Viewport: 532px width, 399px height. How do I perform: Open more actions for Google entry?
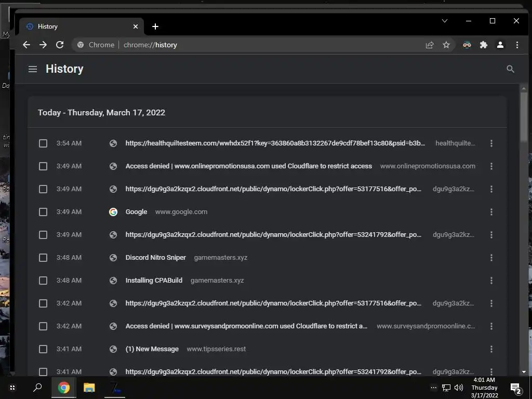point(491,212)
